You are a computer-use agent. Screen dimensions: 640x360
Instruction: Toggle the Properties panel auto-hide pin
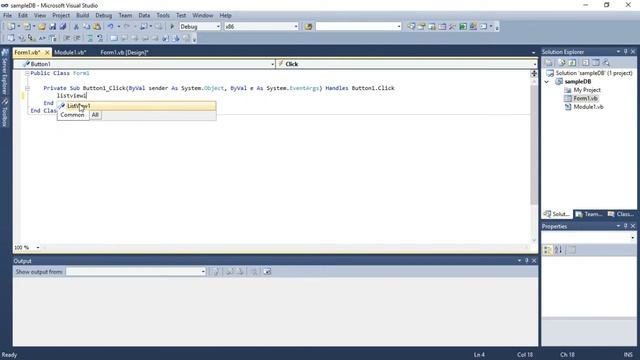tap(625, 226)
